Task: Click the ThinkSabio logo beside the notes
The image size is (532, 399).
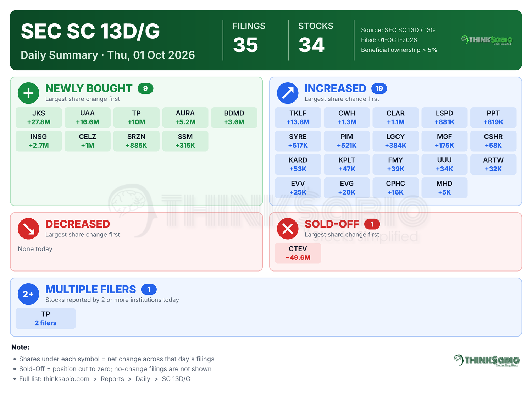Action: click(x=487, y=360)
